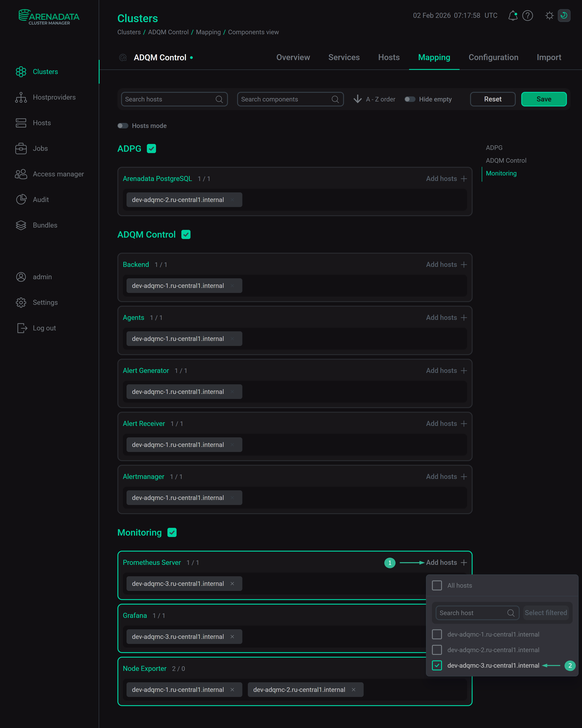Click the Jobs briefcase icon
The height and width of the screenshot is (728, 582).
(x=21, y=148)
